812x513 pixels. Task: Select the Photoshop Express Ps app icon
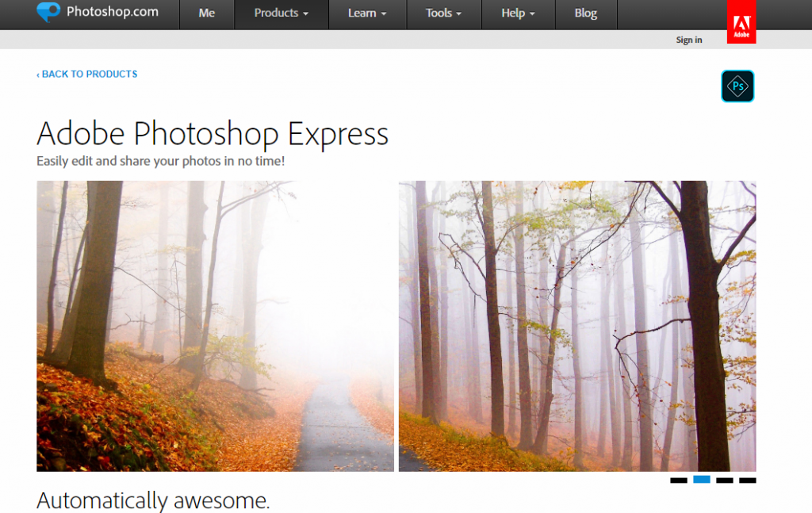(737, 86)
